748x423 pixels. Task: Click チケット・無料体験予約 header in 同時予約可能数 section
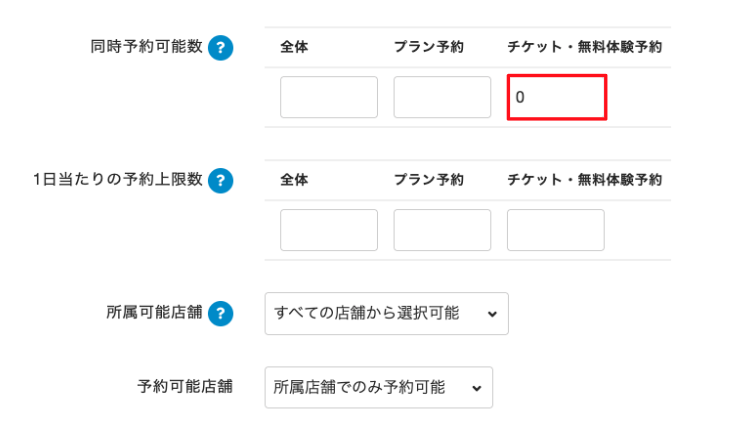coord(584,47)
